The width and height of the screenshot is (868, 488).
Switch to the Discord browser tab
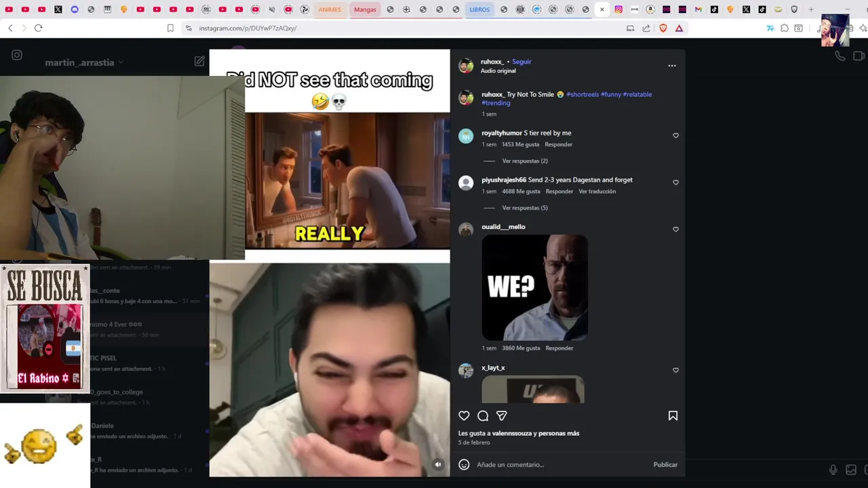point(75,9)
